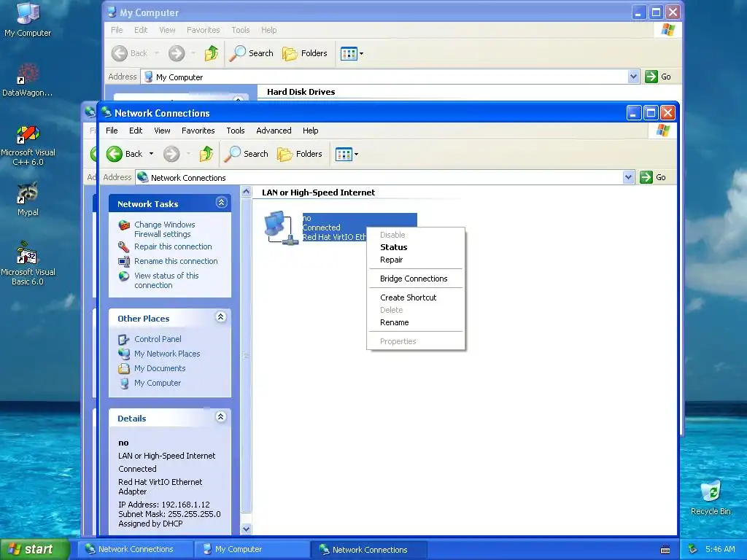
Task: Click Control Panel icon in Other Places
Action: tap(124, 339)
